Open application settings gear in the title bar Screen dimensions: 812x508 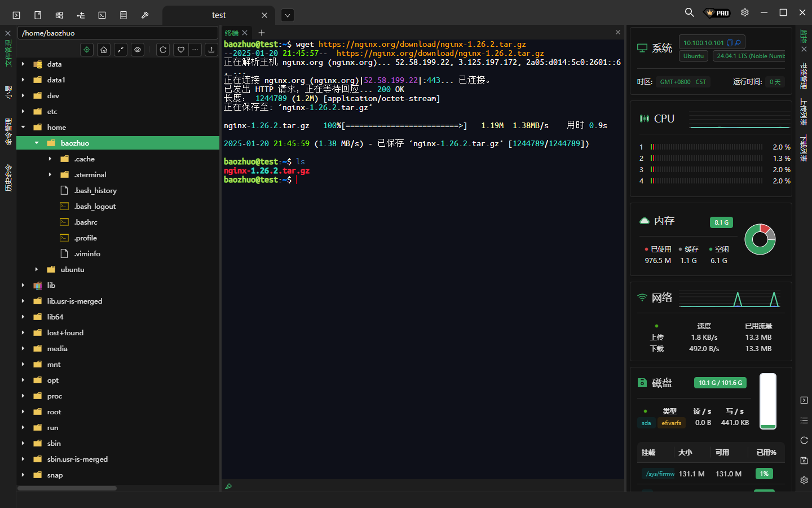click(745, 12)
